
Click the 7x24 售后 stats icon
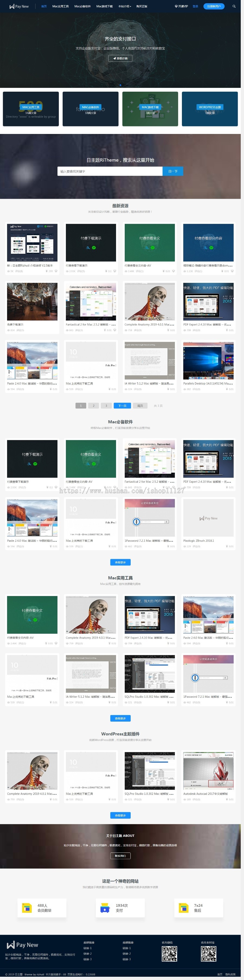point(184,908)
